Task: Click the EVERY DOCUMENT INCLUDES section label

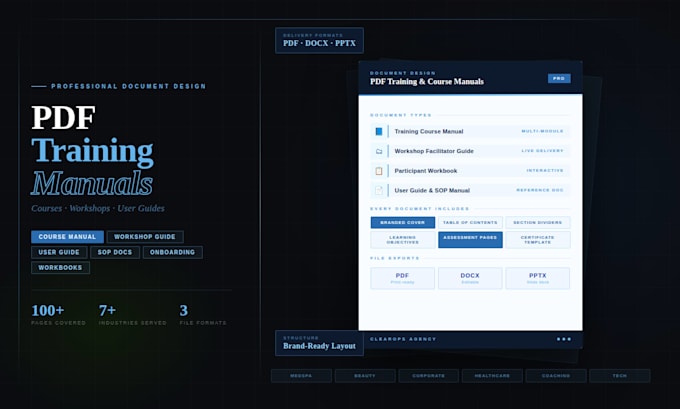Action: [x=419, y=209]
